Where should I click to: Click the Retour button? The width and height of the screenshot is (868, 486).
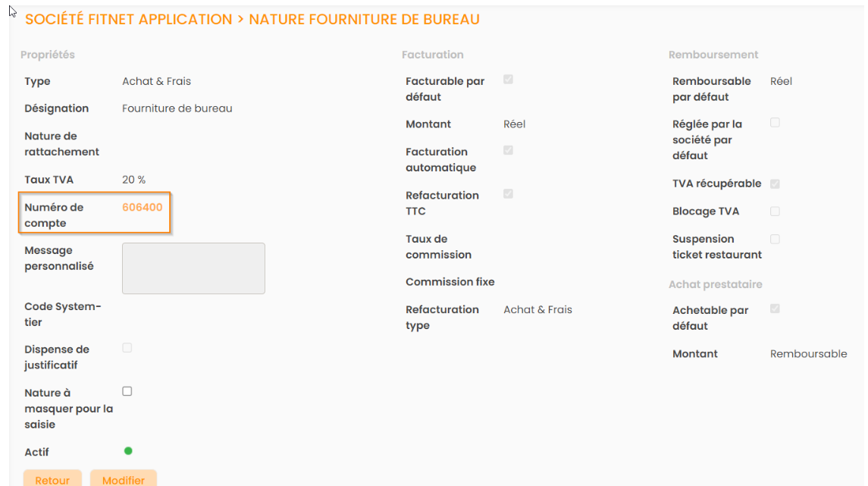pyautogui.click(x=52, y=479)
